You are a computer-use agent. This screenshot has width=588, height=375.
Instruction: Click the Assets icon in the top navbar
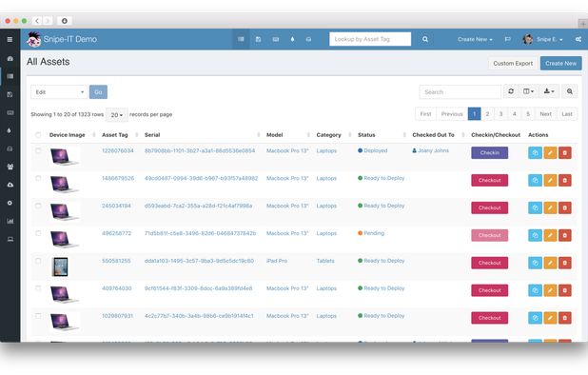tap(241, 39)
